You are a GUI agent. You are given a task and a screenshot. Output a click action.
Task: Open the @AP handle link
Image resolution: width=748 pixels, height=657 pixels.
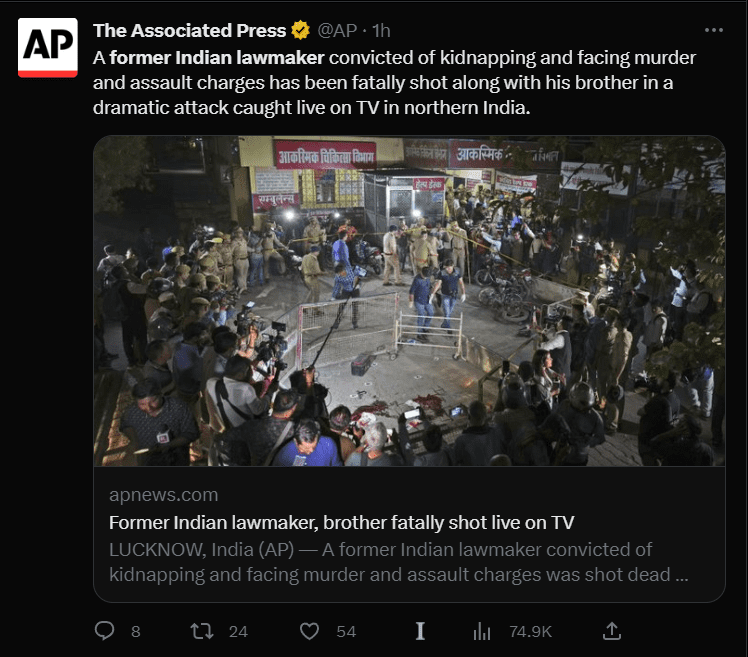click(338, 31)
